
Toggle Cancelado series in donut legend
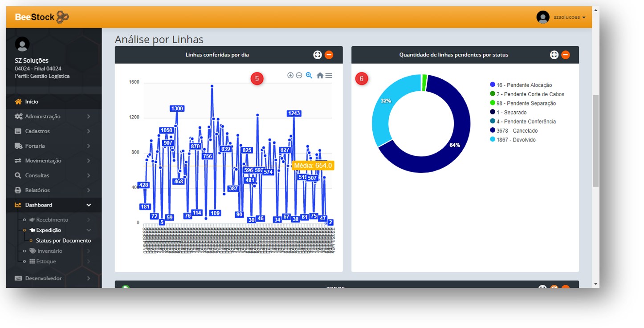tap(517, 131)
